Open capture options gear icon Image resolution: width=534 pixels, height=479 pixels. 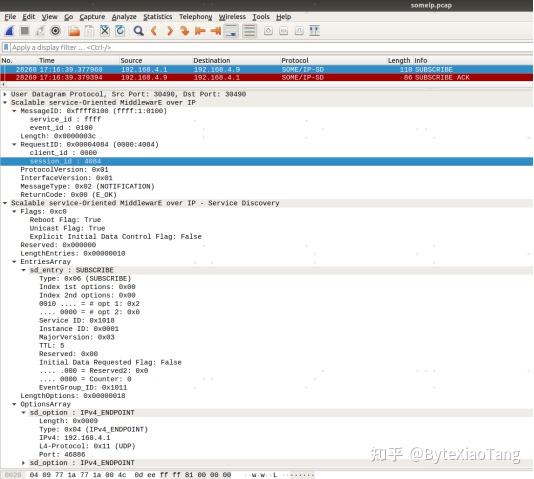coord(56,31)
